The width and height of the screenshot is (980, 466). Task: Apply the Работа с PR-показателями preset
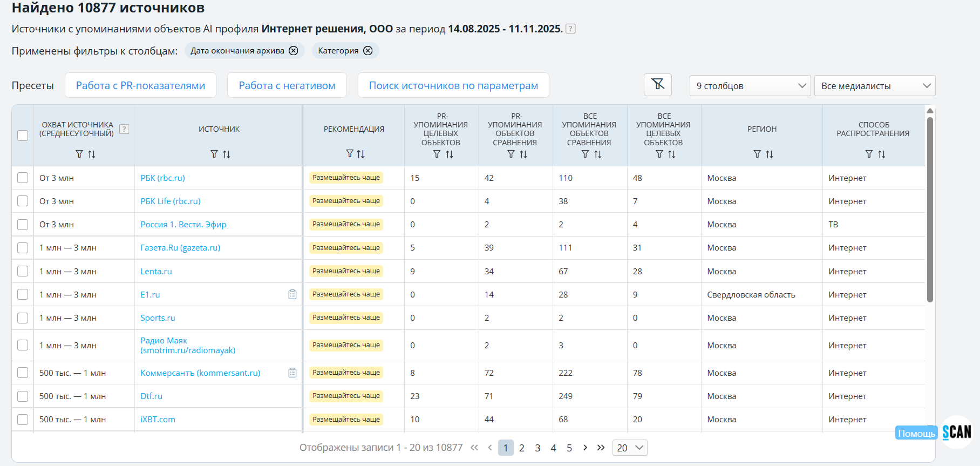(140, 85)
